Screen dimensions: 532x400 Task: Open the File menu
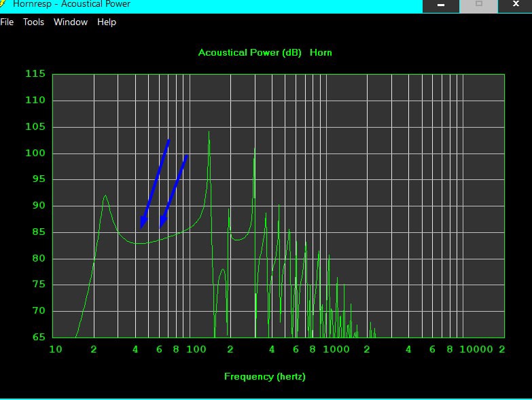[7, 22]
